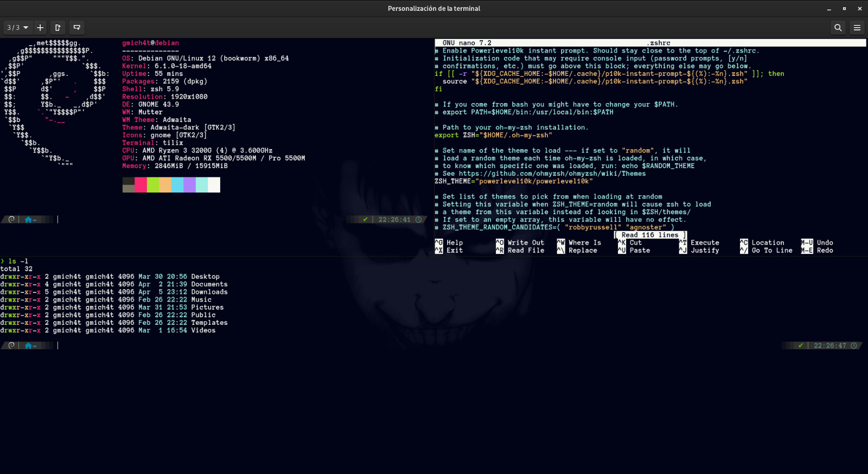Click the .zshrc filename in nano title bar
This screenshot has height=474, width=868.
pos(659,43)
